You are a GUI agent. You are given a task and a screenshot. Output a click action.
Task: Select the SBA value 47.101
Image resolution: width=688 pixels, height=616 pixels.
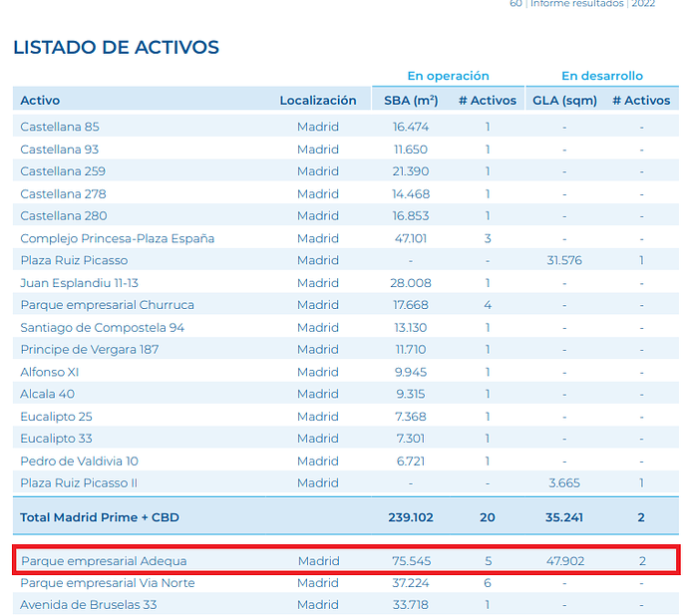411,238
